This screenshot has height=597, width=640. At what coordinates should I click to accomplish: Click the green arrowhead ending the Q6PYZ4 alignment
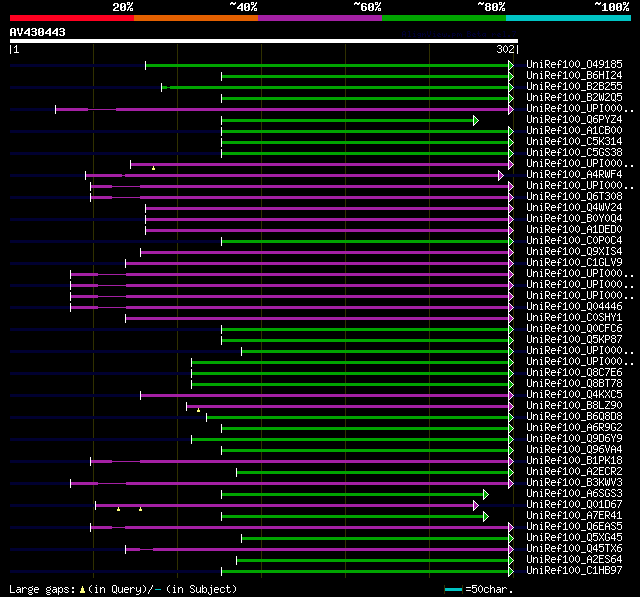click(x=476, y=120)
